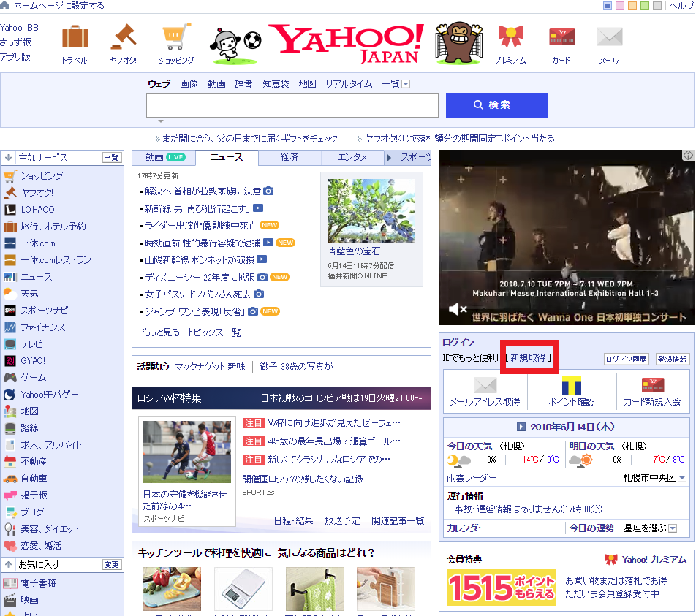Click the 登録情報 button
696x616 pixels.
tap(673, 359)
